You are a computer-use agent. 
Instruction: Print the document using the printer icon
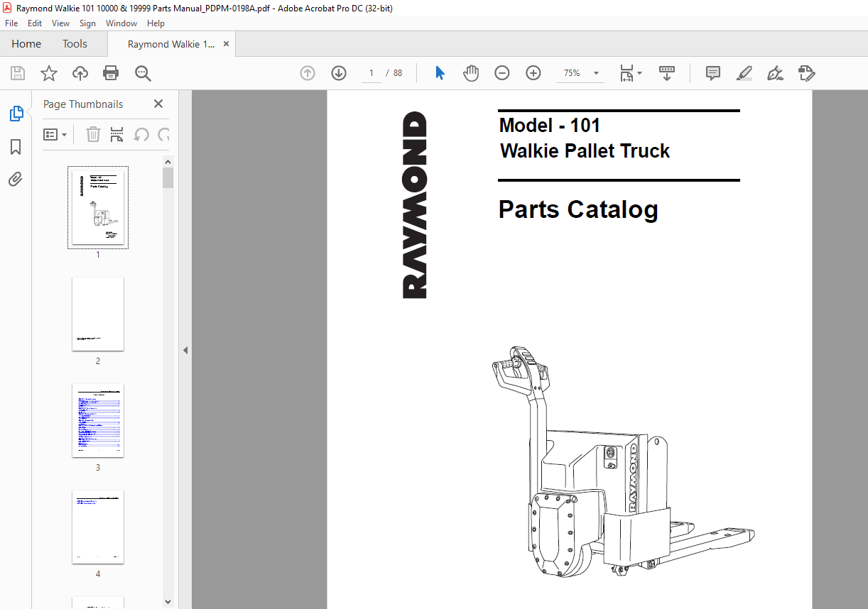coord(111,73)
